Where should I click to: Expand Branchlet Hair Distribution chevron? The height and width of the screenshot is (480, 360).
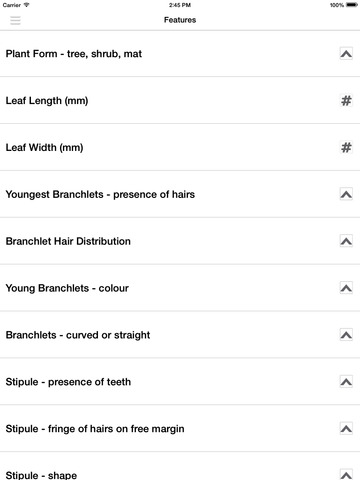346,241
